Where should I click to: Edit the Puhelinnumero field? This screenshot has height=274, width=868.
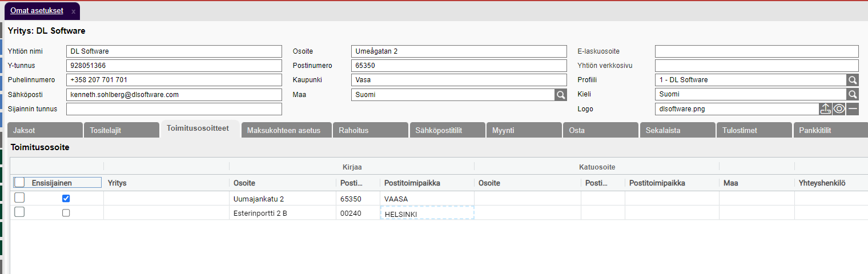pyautogui.click(x=174, y=80)
